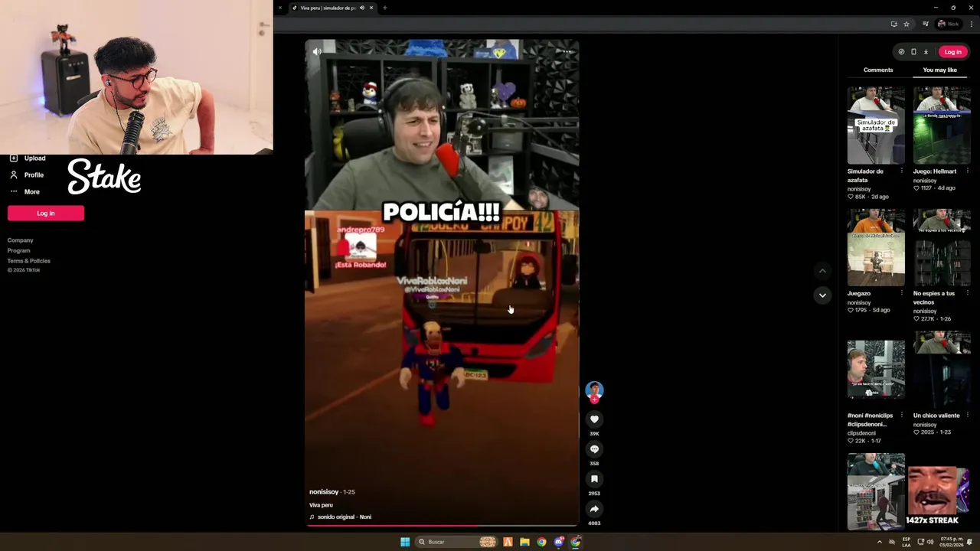Seek on the pink video progress bar
Image resolution: width=980 pixels, height=551 pixels.
pos(442,526)
